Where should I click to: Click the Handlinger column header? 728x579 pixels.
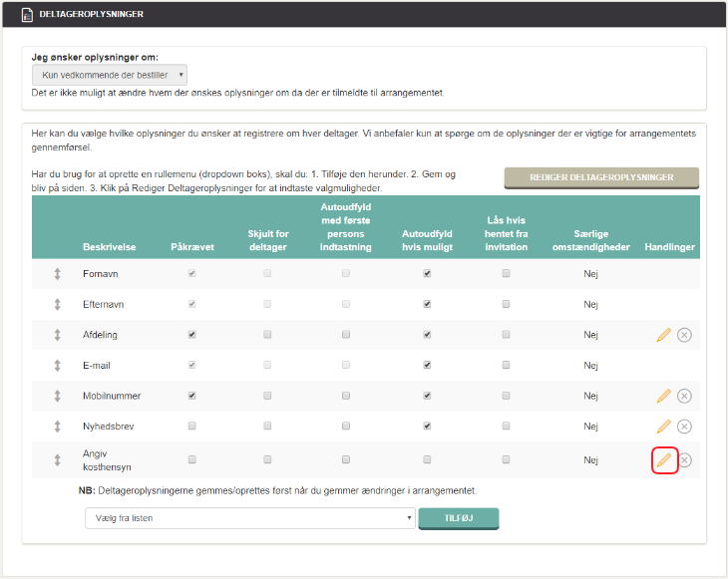coord(669,247)
